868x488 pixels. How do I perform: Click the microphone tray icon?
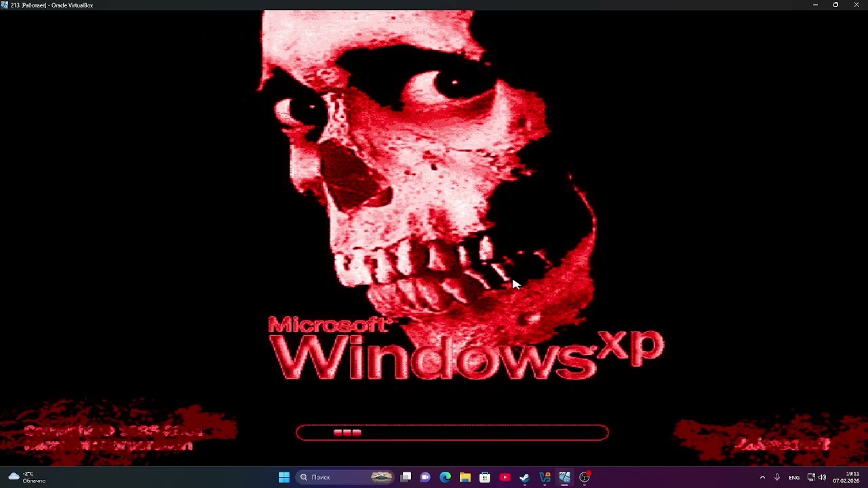777,477
